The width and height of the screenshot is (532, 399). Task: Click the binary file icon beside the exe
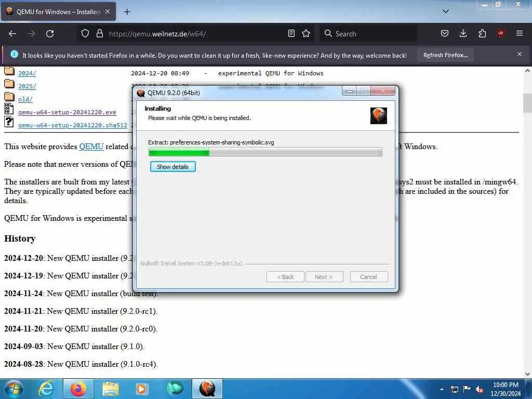(9, 109)
